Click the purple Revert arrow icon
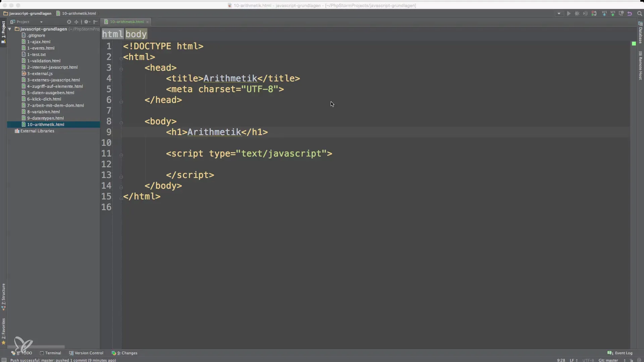The width and height of the screenshot is (644, 362). coord(630,14)
